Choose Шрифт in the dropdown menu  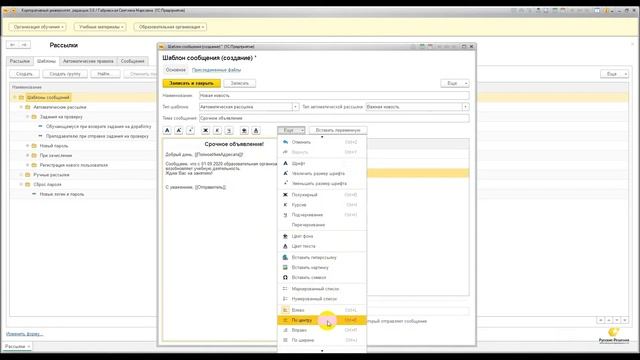[322, 163]
